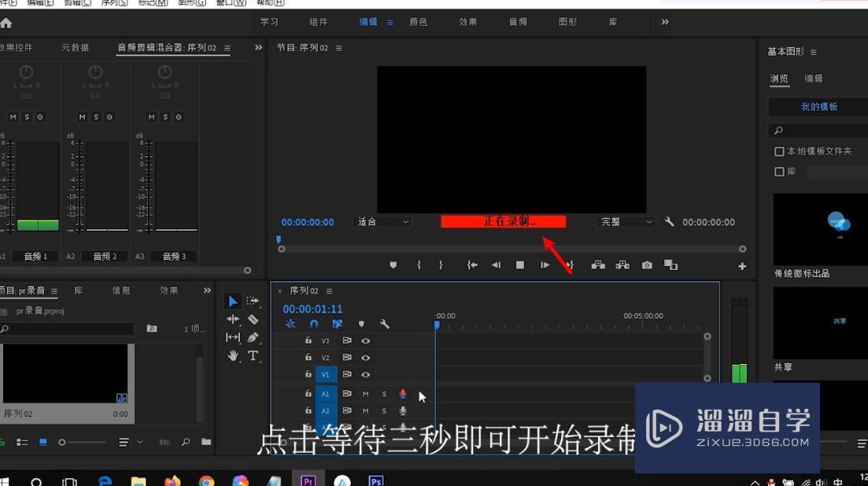Select the Razor tool

click(x=252, y=319)
